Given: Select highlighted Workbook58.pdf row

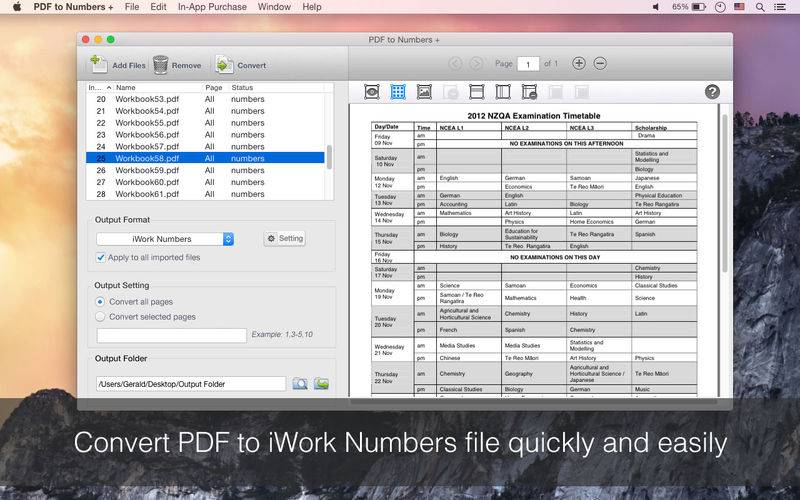Looking at the screenshot, I should point(205,158).
